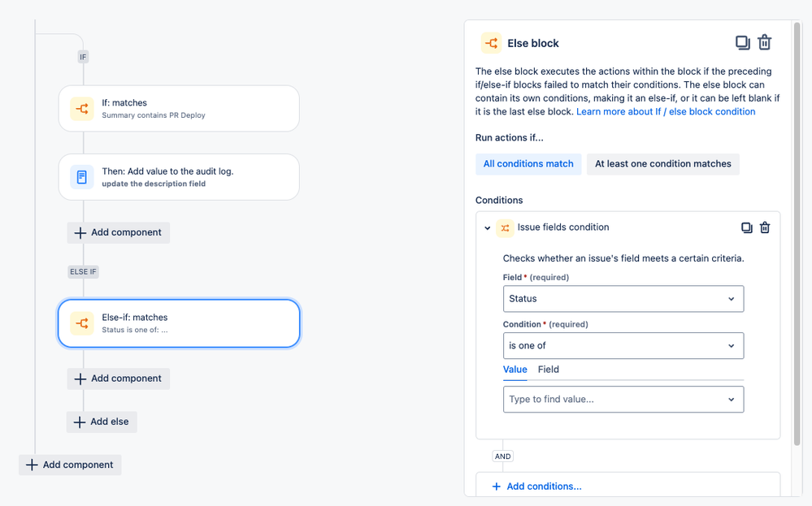The image size is (812, 506).
Task: Copy the Issue fields condition
Action: pos(746,228)
